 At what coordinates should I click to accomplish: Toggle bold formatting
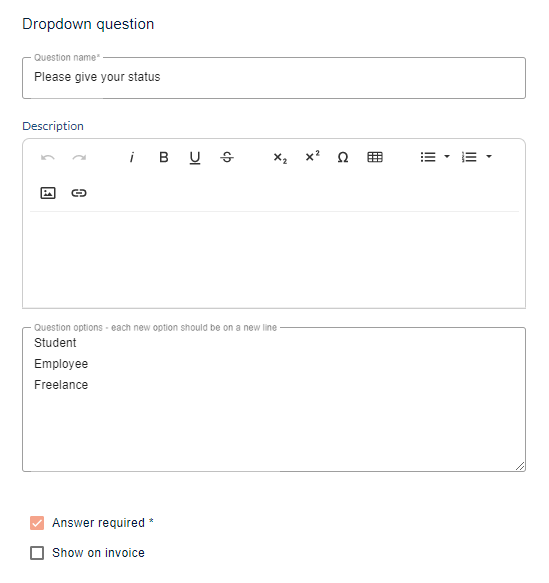pos(164,157)
